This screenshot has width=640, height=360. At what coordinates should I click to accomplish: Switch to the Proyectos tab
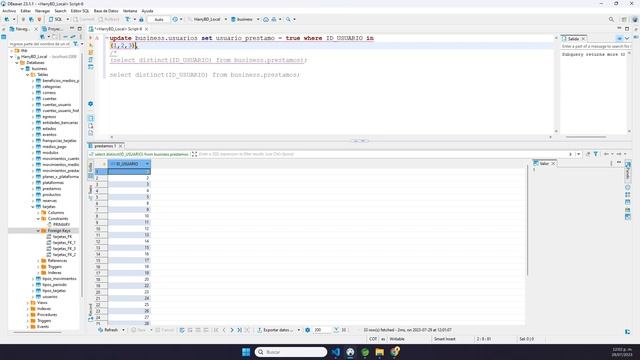pos(53,29)
